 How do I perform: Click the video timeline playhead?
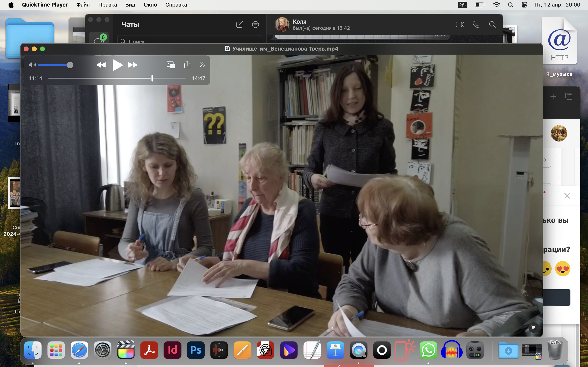coord(152,78)
